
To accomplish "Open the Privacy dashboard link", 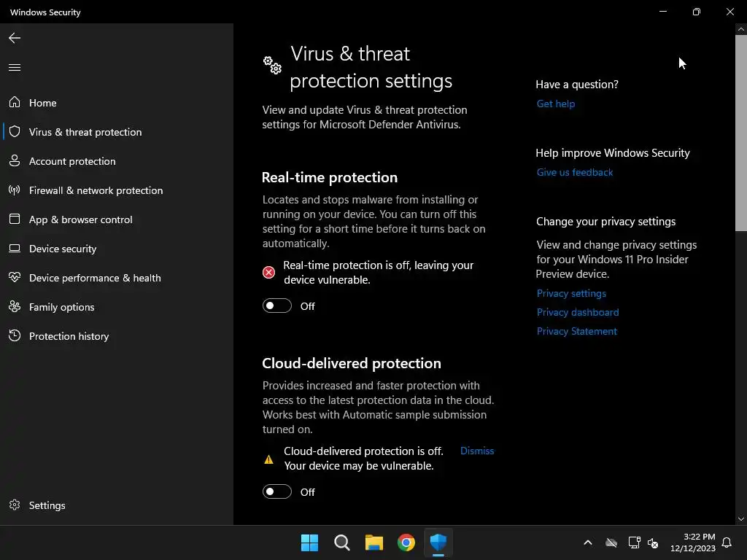I will 578,312.
